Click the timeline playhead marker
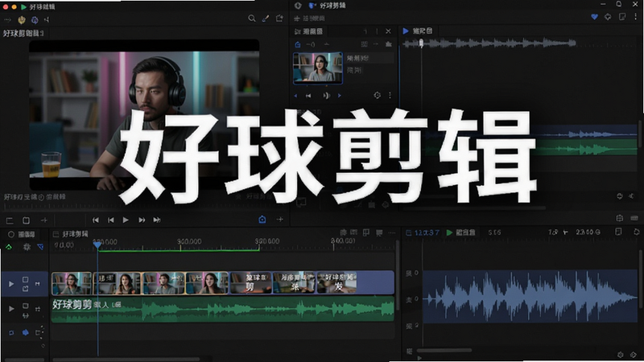 (97, 245)
